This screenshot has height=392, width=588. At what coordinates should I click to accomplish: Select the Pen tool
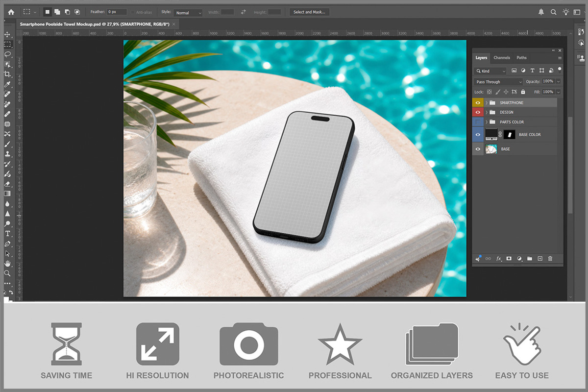coord(7,244)
